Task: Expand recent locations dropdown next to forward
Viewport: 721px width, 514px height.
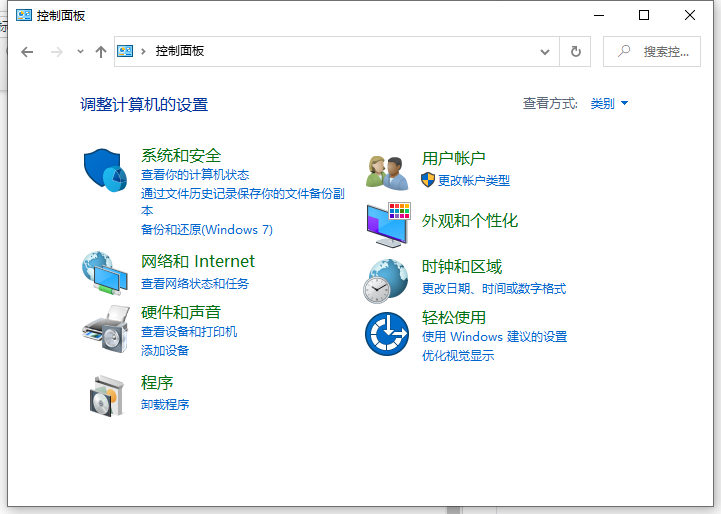Action: (80, 52)
